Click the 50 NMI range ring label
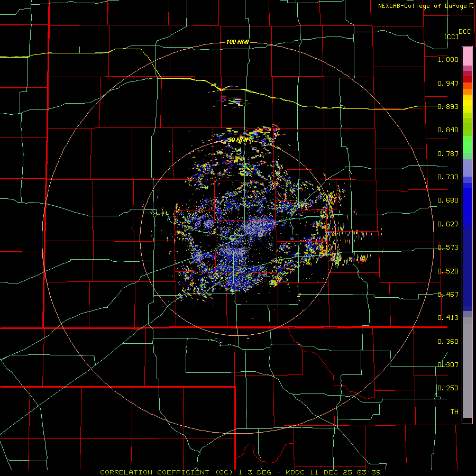Viewport: 476px width, 476px height. click(237, 140)
